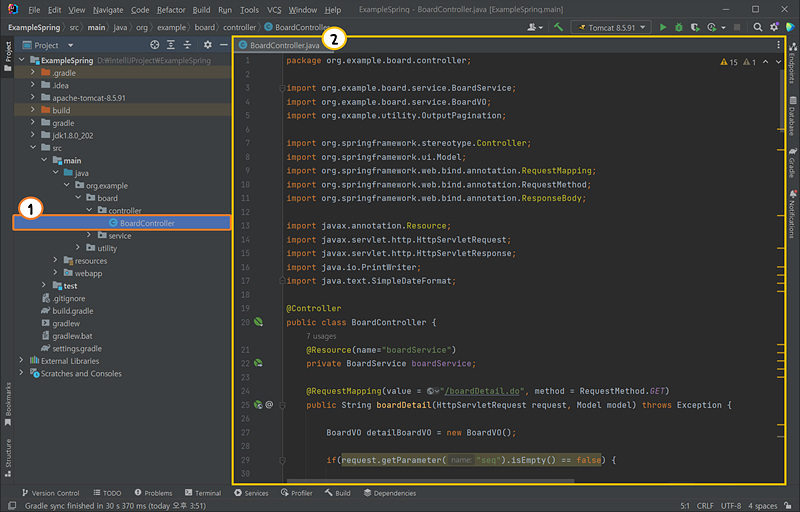Jump to previous highlighted error arrow
The image size is (800, 512).
[x=765, y=62]
